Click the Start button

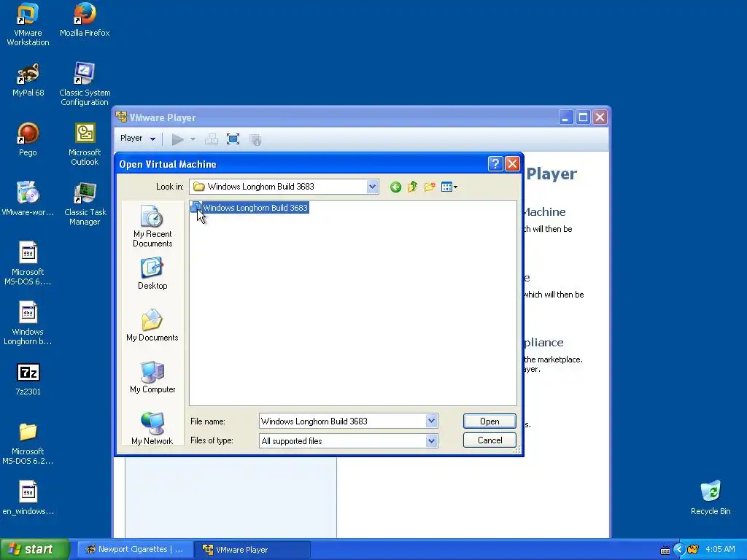(34, 549)
